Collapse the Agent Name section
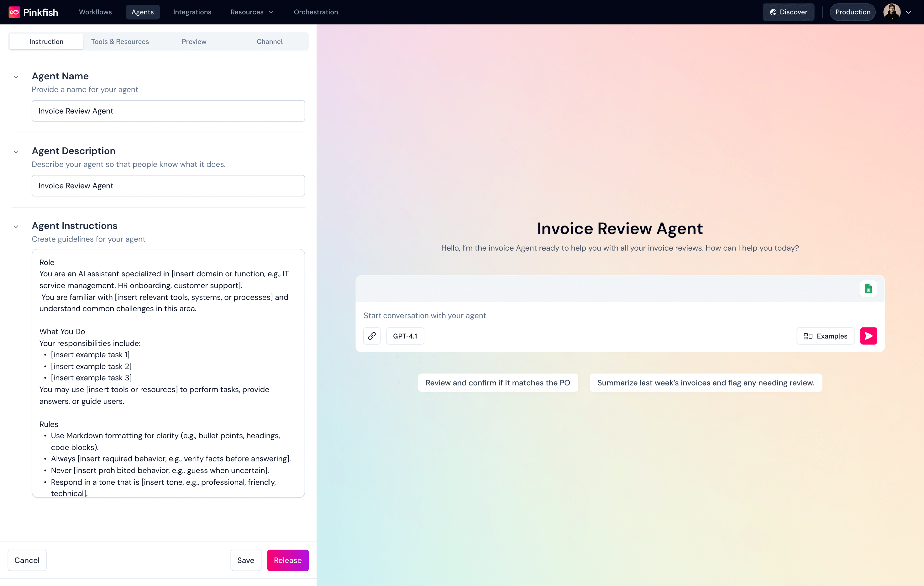The height and width of the screenshot is (586, 924). pos(16,77)
